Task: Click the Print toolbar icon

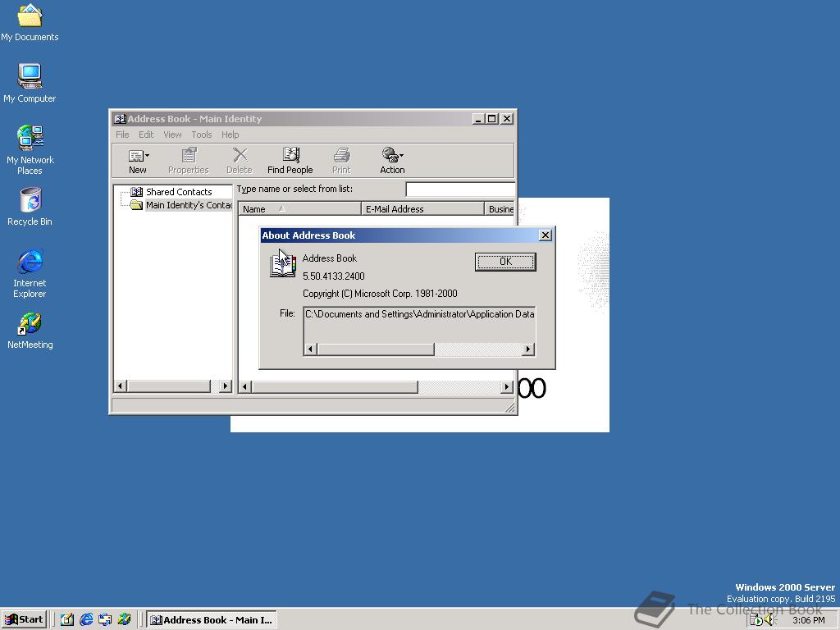Action: [x=341, y=156]
